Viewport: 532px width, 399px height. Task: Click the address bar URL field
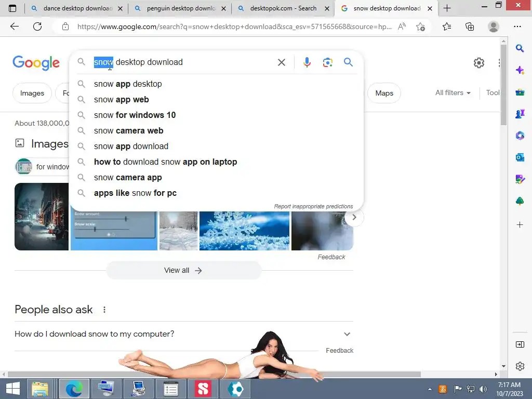point(234,26)
